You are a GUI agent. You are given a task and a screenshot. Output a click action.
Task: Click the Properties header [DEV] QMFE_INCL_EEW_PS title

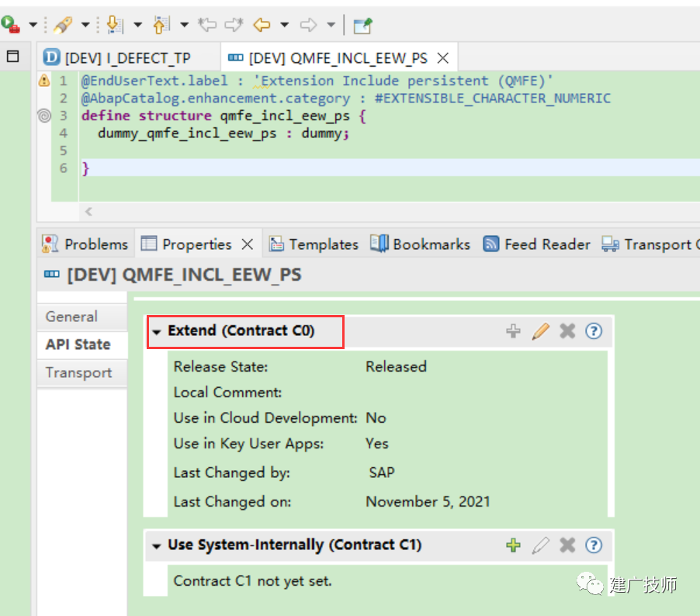(185, 275)
